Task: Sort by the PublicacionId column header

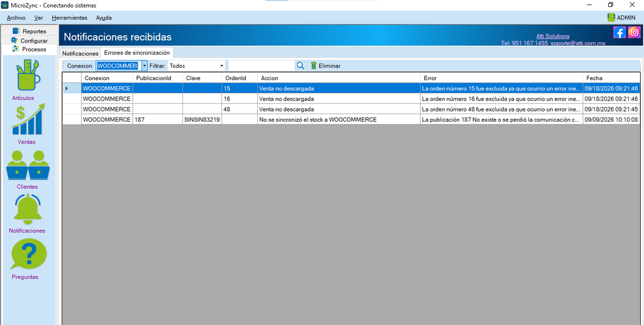Action: point(158,77)
